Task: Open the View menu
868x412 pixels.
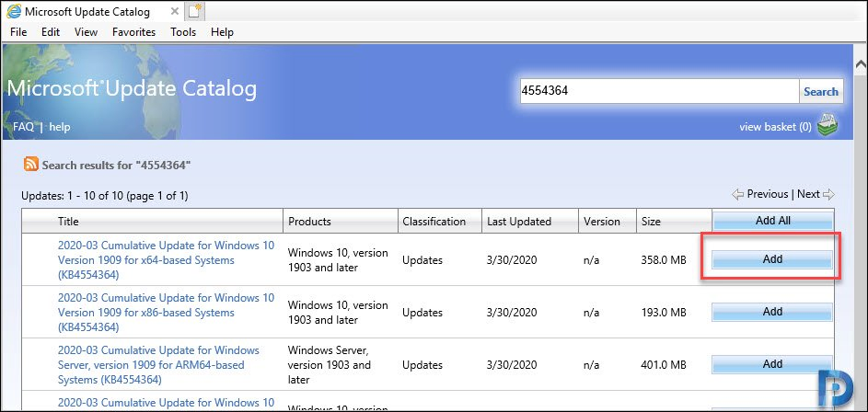Action: tap(86, 32)
